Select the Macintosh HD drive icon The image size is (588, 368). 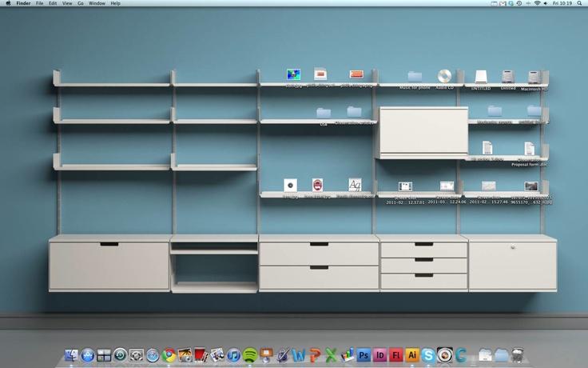click(534, 77)
